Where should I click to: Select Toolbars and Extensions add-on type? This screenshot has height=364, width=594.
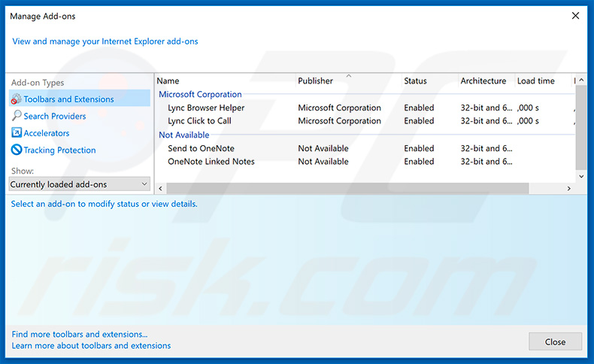[x=80, y=99]
